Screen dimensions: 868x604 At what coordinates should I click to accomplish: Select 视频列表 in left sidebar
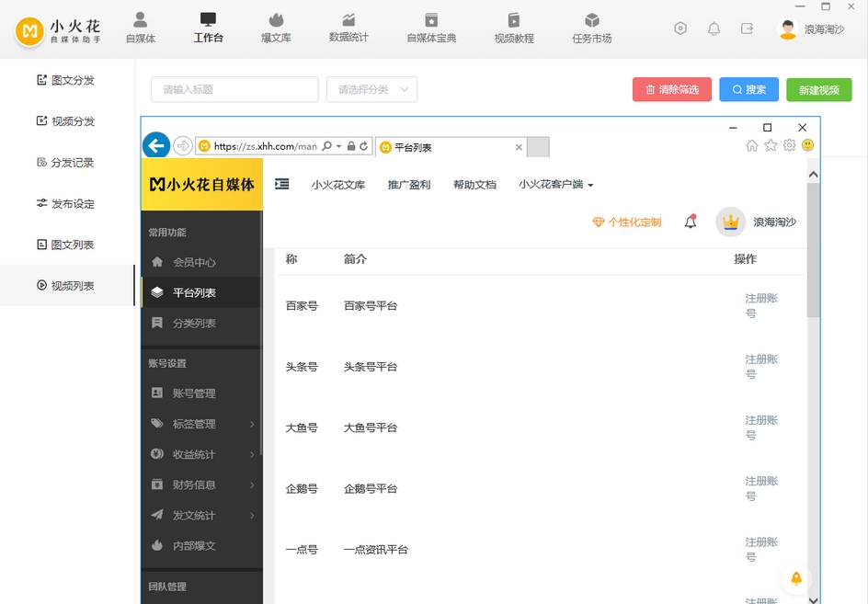tap(67, 285)
